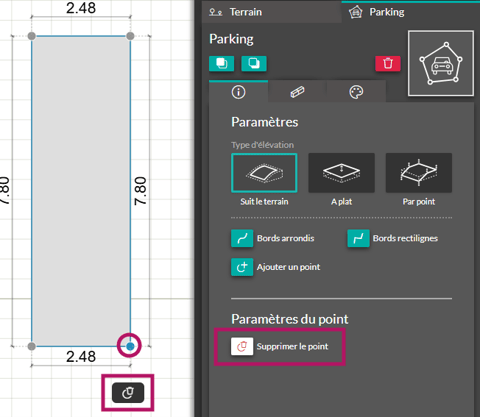Screen dimensions: 480x417
Task: Click the right 7.80 dimension label
Action: pyautogui.click(x=140, y=191)
